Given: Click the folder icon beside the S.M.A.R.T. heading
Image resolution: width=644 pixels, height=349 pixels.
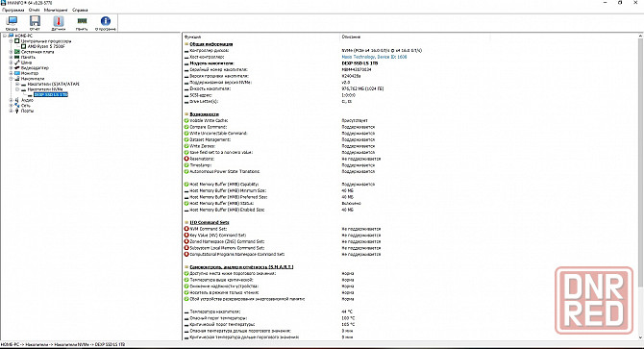Looking at the screenshot, I should click(186, 267).
